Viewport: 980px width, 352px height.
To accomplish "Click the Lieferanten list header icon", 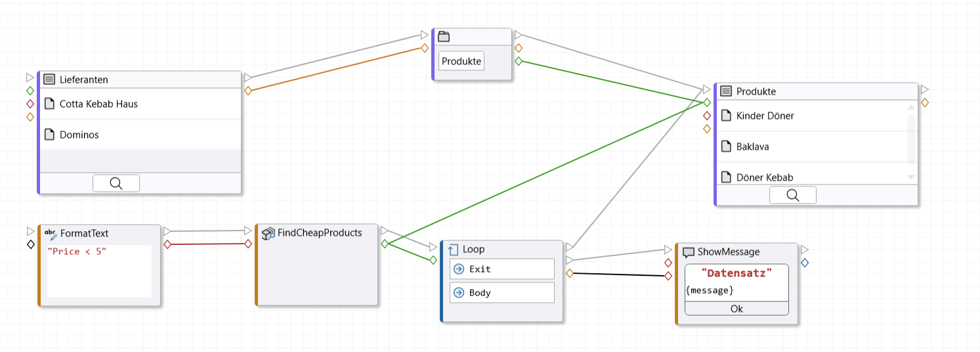I will coord(49,79).
